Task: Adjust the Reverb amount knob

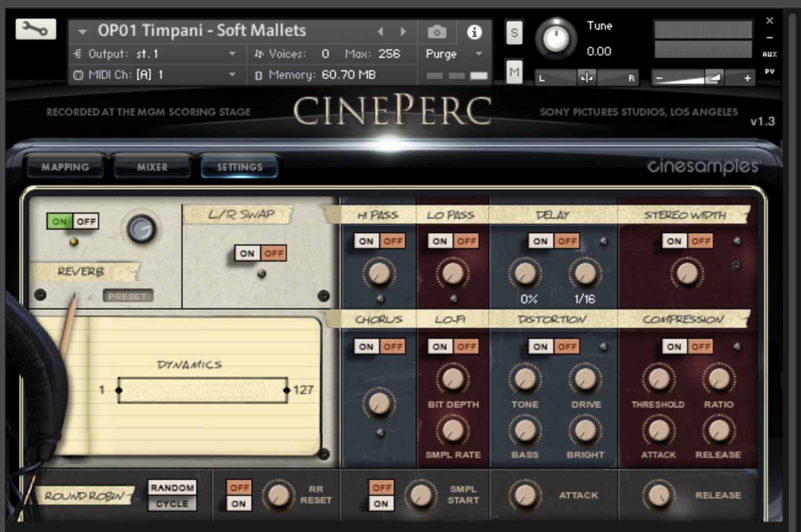Action: [x=142, y=229]
